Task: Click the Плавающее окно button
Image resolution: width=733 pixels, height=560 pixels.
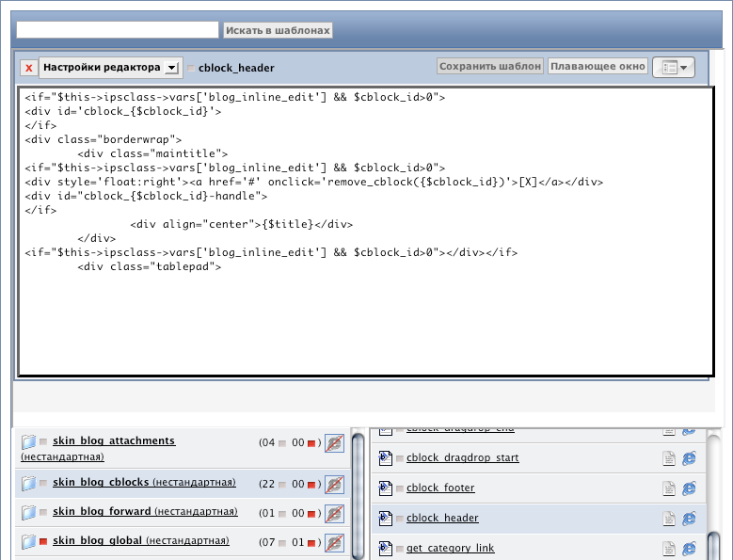Action: click(x=598, y=66)
